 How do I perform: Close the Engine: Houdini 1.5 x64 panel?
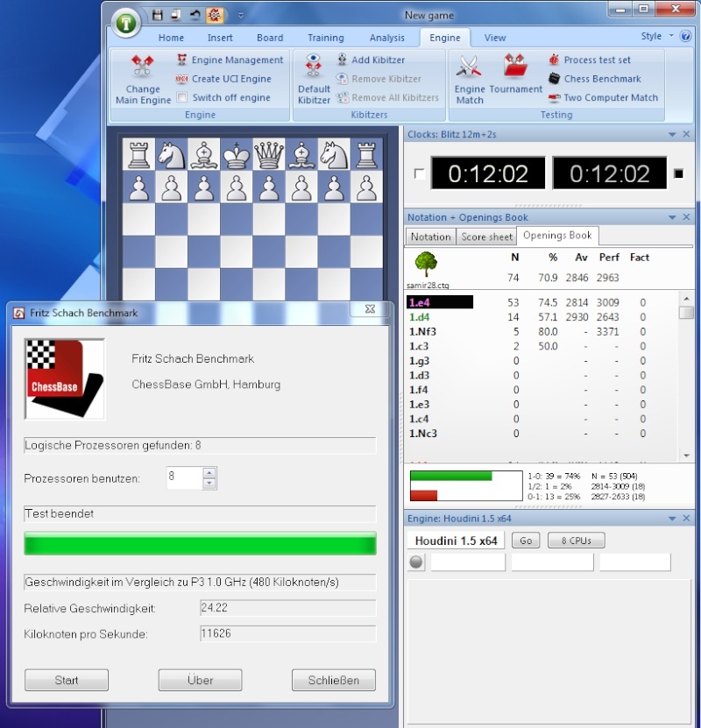coord(687,518)
